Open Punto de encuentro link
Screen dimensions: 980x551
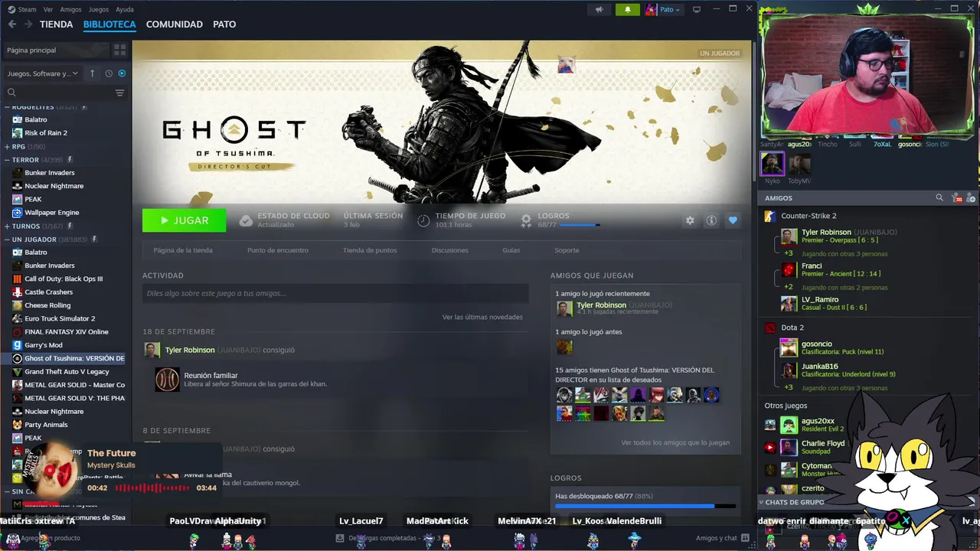(x=278, y=250)
